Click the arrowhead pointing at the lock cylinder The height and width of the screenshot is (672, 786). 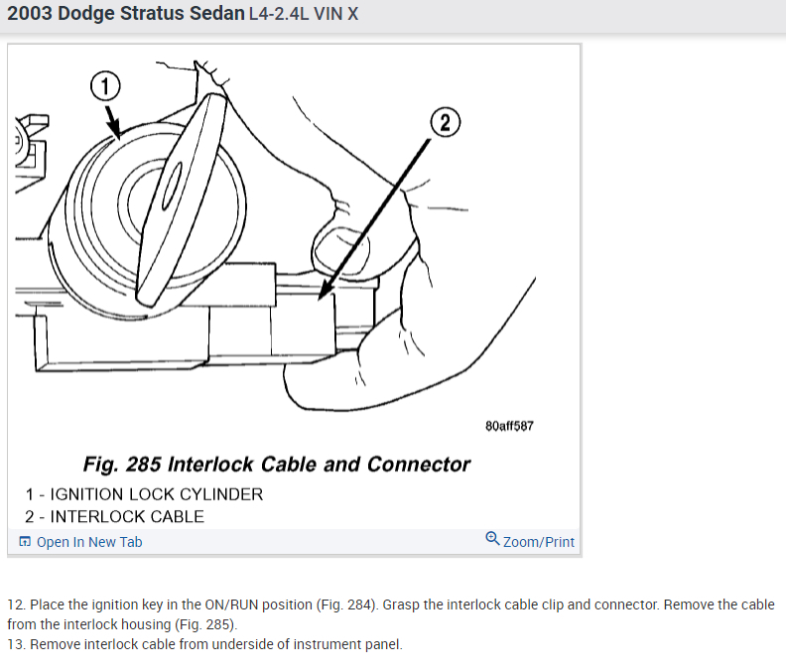click(x=115, y=130)
